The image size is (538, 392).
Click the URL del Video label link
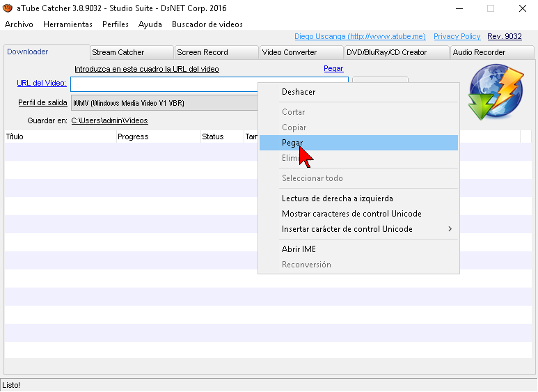tap(42, 83)
